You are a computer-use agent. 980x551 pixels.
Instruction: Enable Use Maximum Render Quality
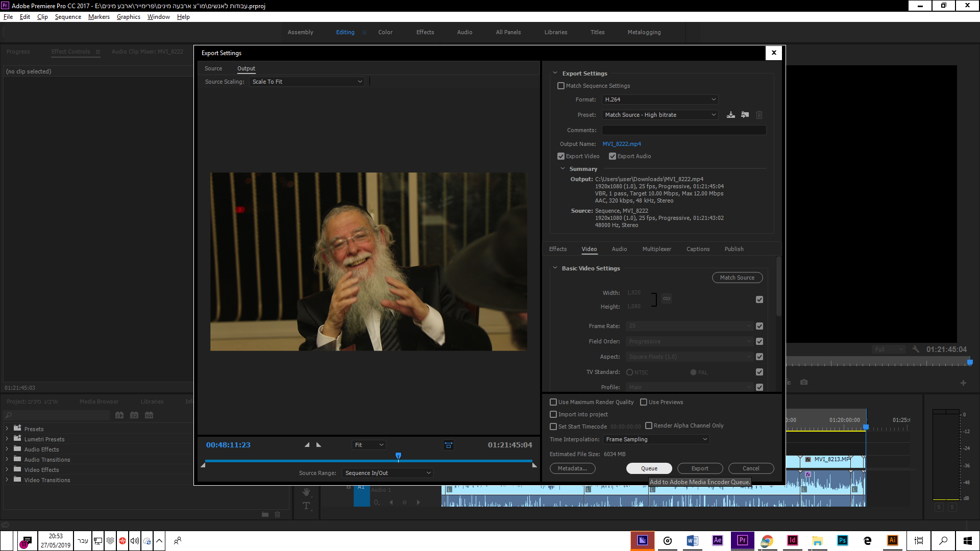pos(553,402)
